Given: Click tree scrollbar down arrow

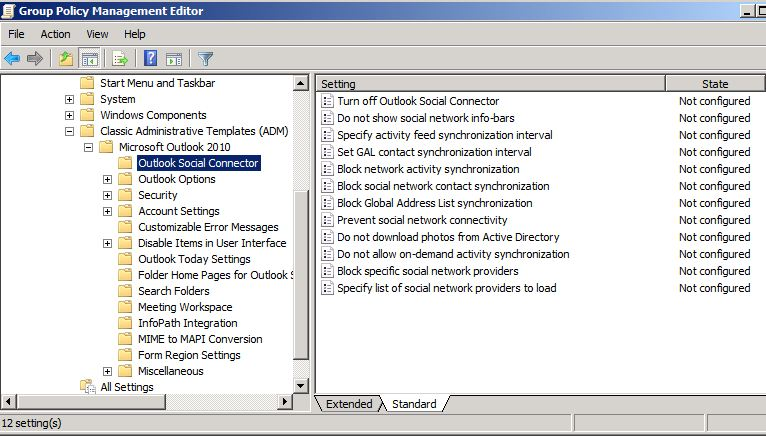Looking at the screenshot, I should (301, 386).
